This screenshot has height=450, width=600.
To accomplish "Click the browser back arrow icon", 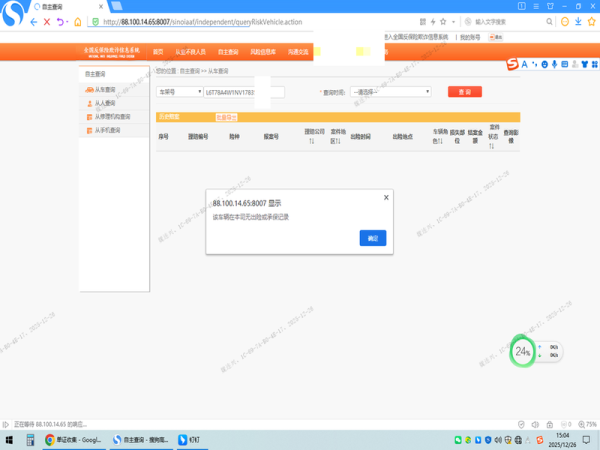I will [33, 21].
